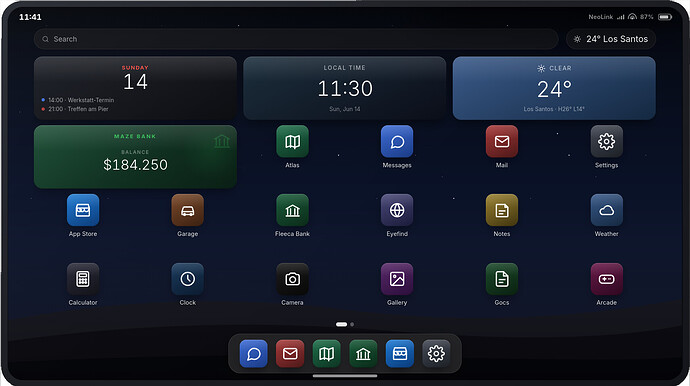Tap the bank building icon in Maze Bank widget
Image resolution: width=690 pixels, height=386 pixels.
click(x=222, y=141)
